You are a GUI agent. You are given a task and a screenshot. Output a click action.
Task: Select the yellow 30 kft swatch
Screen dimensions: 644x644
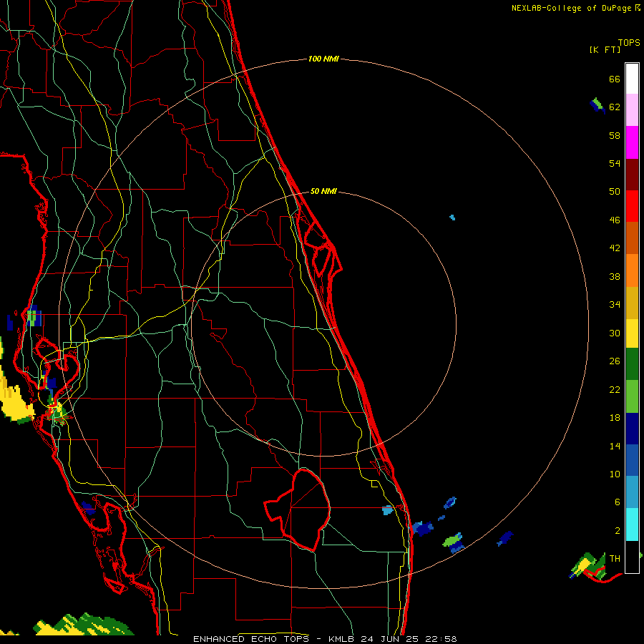(x=632, y=333)
